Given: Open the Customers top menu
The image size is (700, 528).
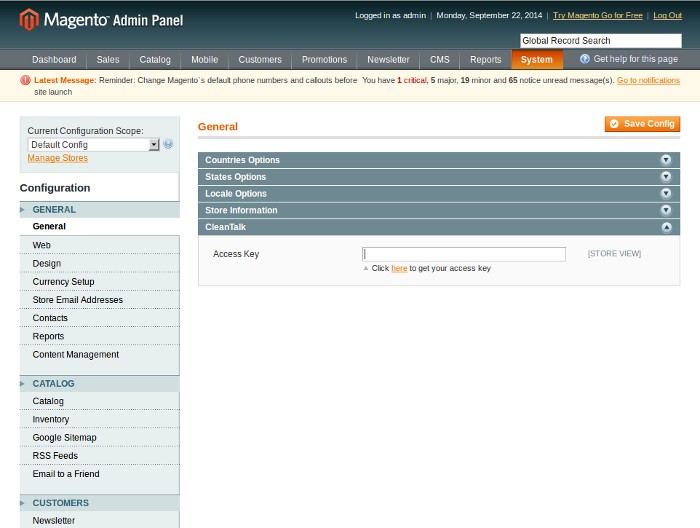Looking at the screenshot, I should click(260, 59).
